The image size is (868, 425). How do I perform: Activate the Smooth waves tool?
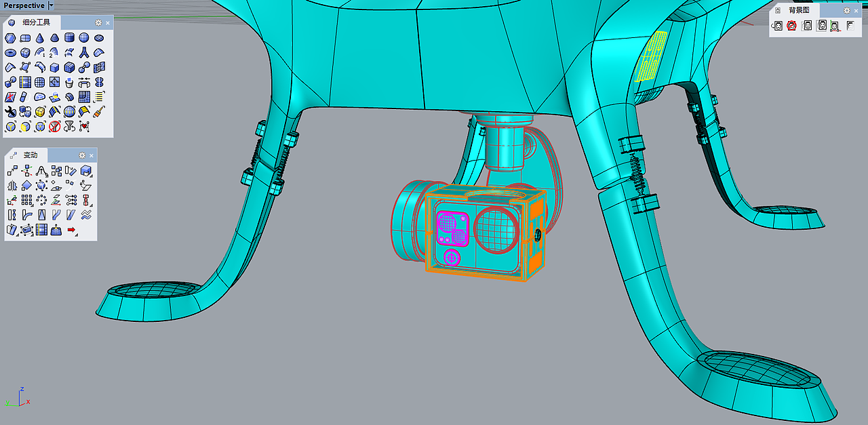click(x=86, y=214)
